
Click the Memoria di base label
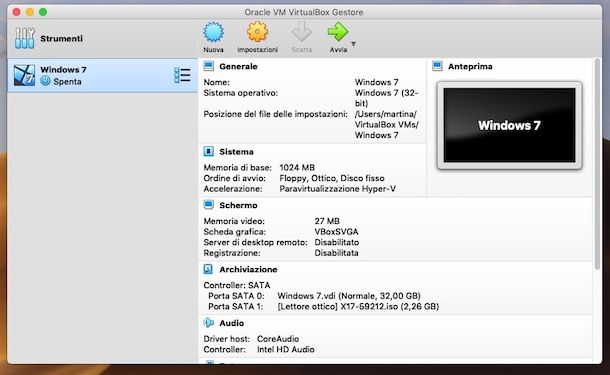click(237, 168)
